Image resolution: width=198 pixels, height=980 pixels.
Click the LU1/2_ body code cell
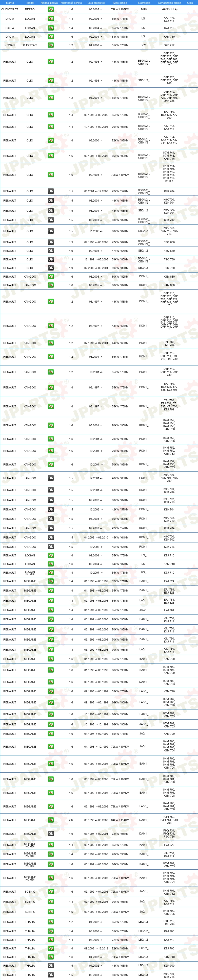pyautogui.click(x=144, y=948)
